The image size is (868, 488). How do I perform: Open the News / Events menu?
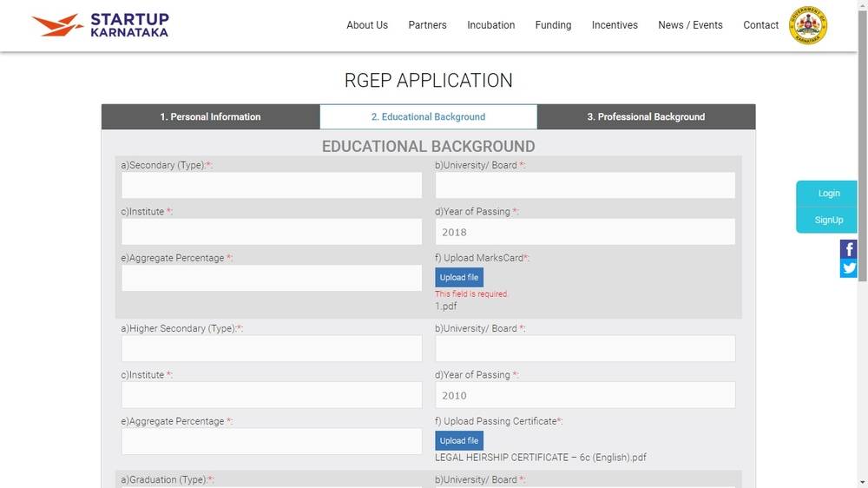[690, 25]
